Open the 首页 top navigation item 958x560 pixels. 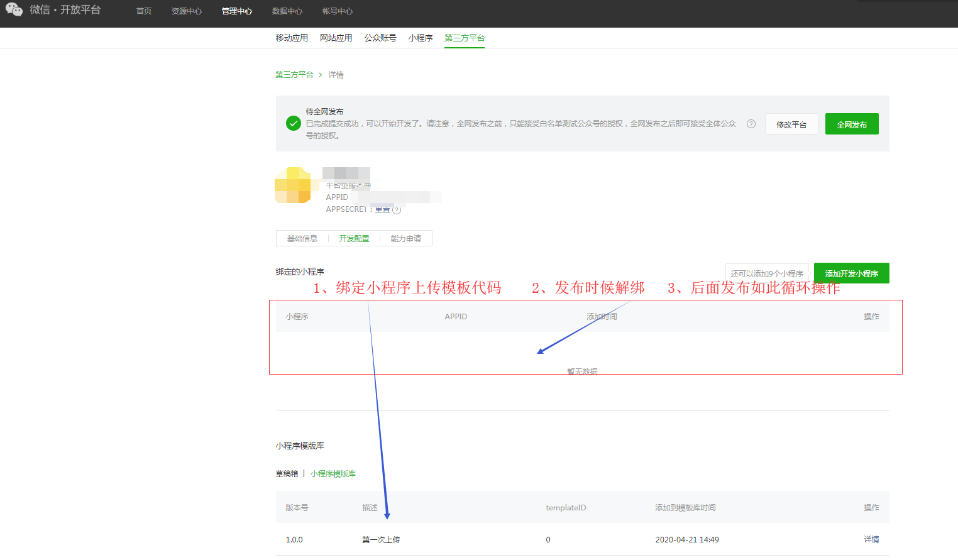[144, 11]
